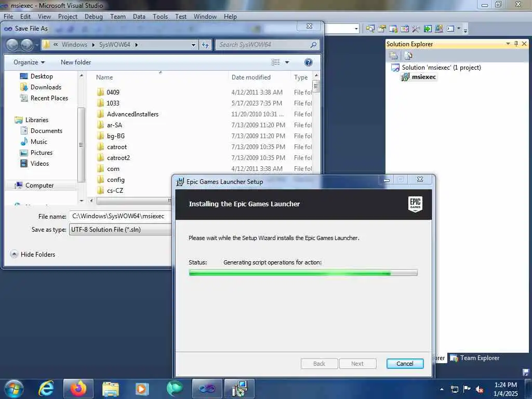Open the Music library
Screen dimensions: 532x399
tap(34, 142)
